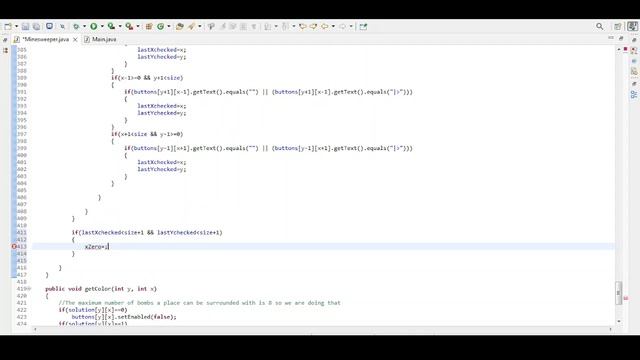The image size is (640, 360).
Task: Open Package Explorer from left trim
Action: click(x=5, y=51)
